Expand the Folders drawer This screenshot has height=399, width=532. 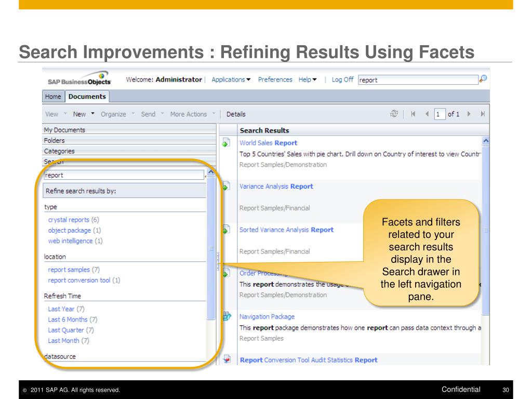pyautogui.click(x=129, y=140)
